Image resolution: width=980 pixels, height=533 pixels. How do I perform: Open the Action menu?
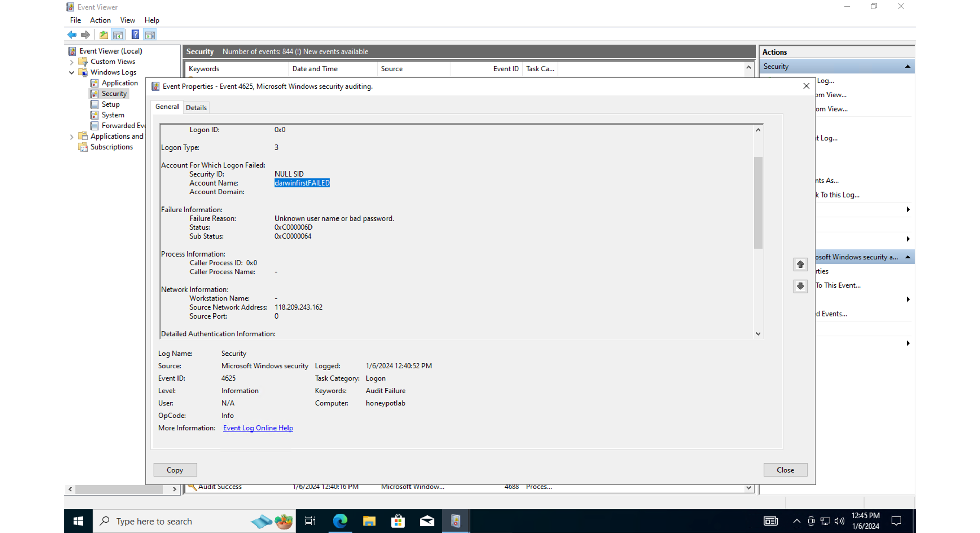pyautogui.click(x=100, y=20)
